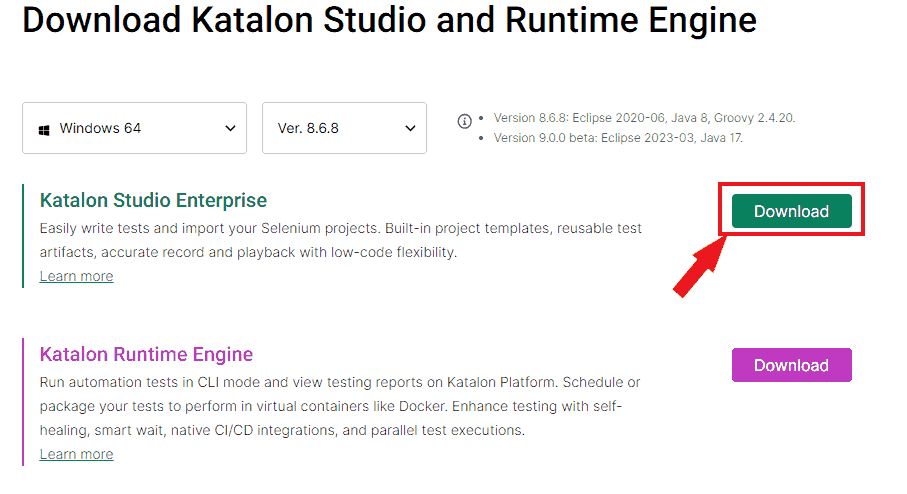This screenshot has width=907, height=494.
Task: Download Katalon Studio Enterprise with green button
Action: pyautogui.click(x=791, y=211)
